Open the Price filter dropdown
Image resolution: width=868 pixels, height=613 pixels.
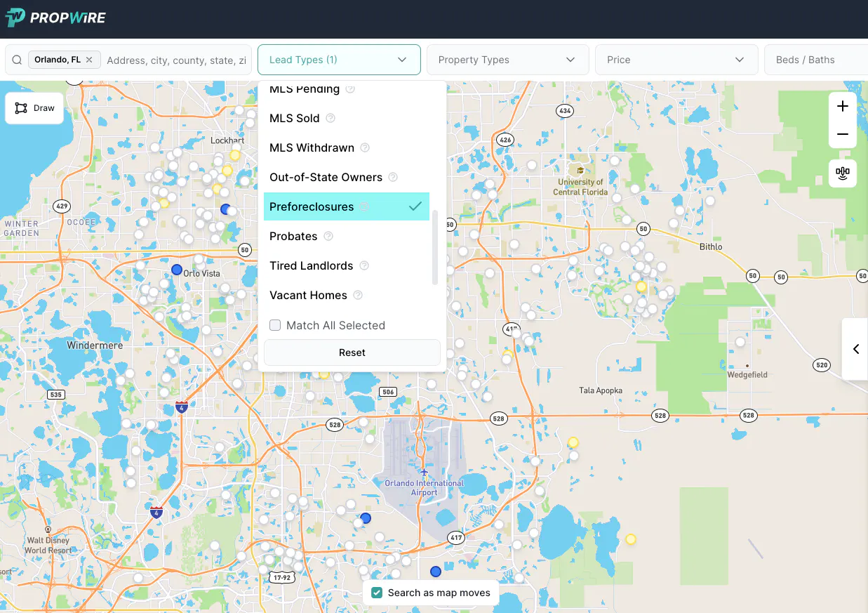click(x=676, y=60)
